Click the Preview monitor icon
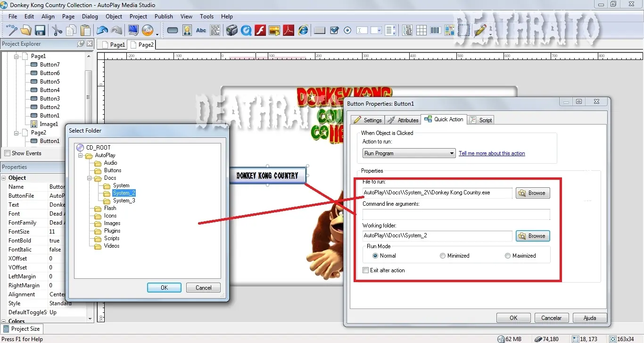 (133, 31)
